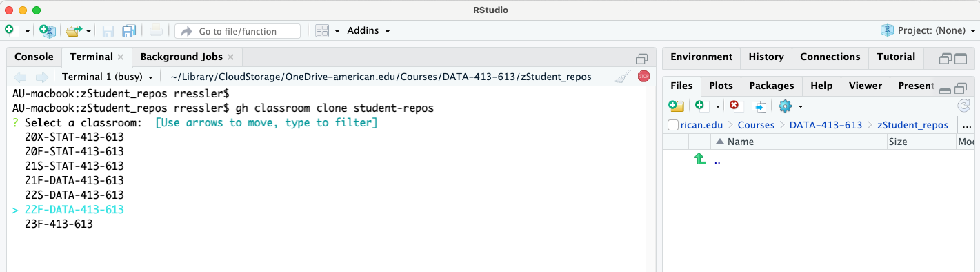Viewport: 980px width, 272px height.
Task: Open the Project: (None) menu
Action: (x=928, y=30)
